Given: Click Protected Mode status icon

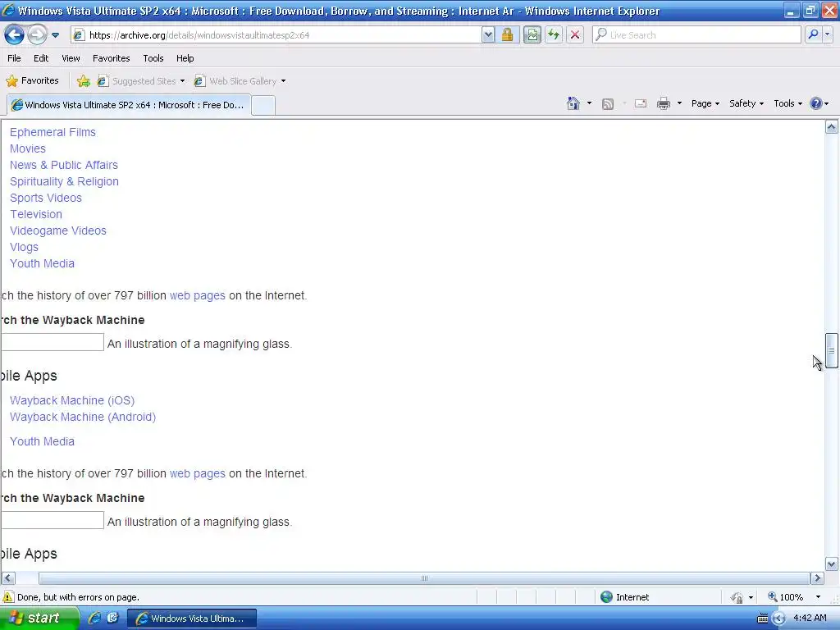Looking at the screenshot, I should [737, 597].
